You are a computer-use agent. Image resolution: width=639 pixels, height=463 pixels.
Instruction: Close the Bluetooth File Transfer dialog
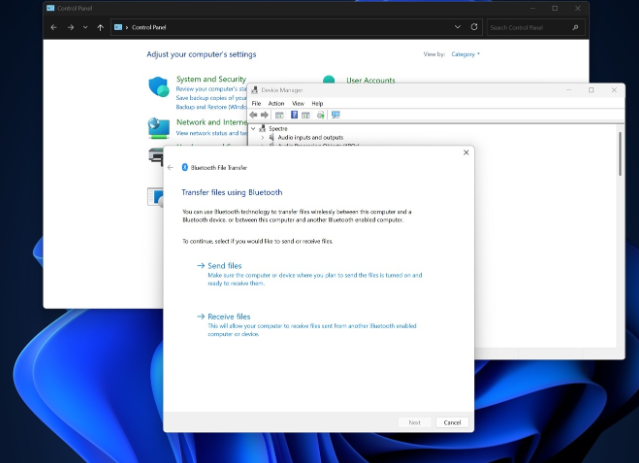pos(466,152)
